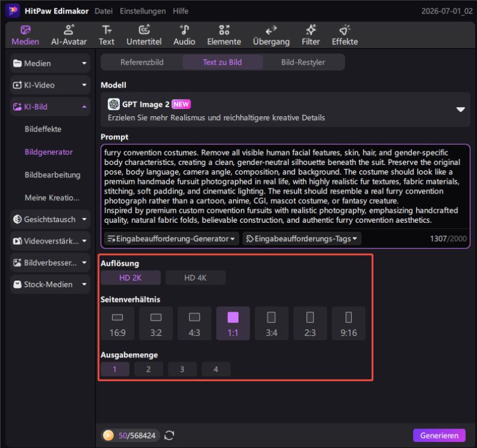
Task: Click the KI-Bild sidebar icon
Action: (x=17, y=107)
